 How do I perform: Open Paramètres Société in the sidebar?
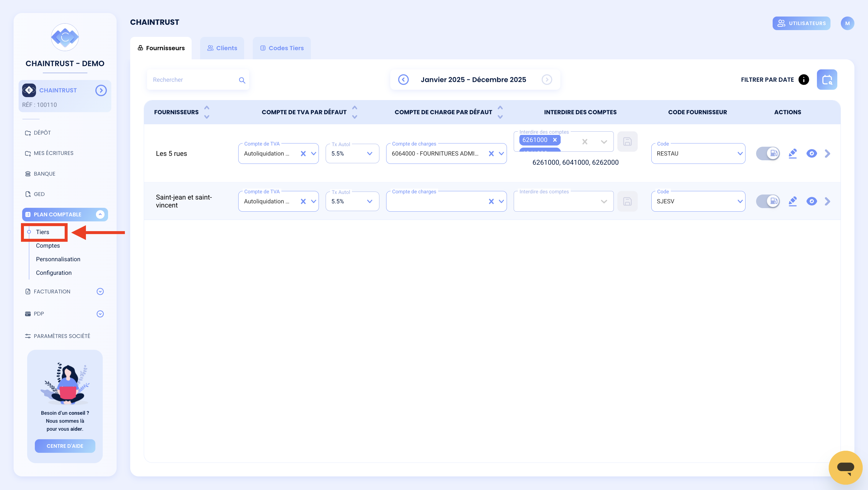click(58, 336)
